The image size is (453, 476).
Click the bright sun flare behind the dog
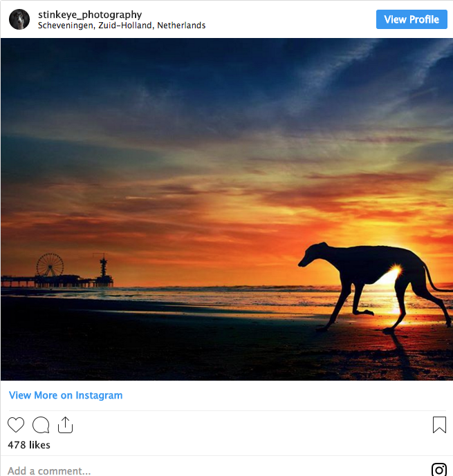(395, 272)
